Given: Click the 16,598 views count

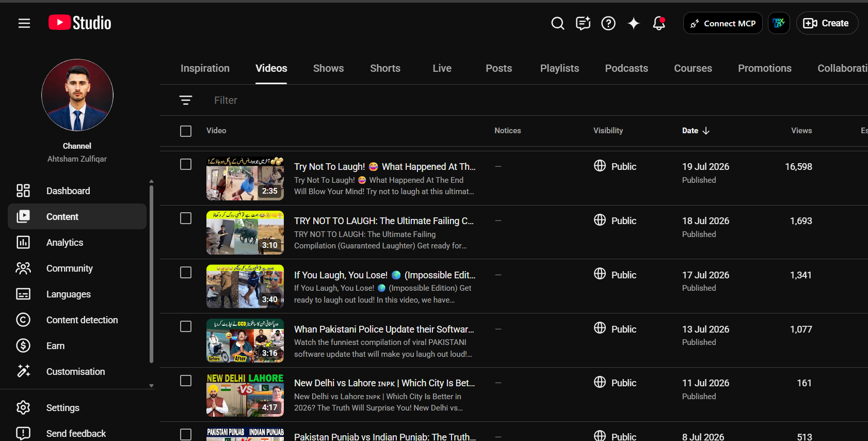Looking at the screenshot, I should pyautogui.click(x=798, y=167).
